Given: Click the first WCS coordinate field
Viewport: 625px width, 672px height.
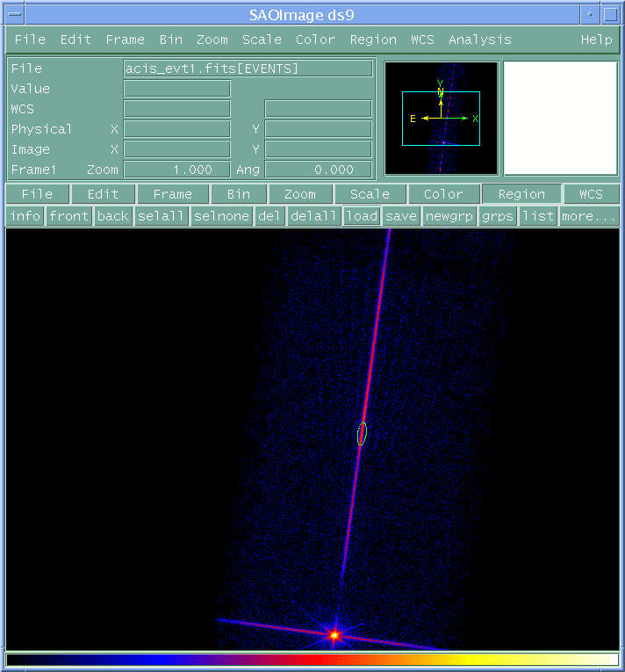Looking at the screenshot, I should (177, 109).
